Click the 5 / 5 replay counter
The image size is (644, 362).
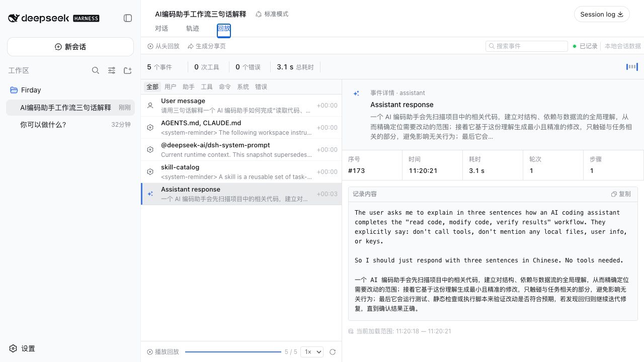pyautogui.click(x=291, y=352)
